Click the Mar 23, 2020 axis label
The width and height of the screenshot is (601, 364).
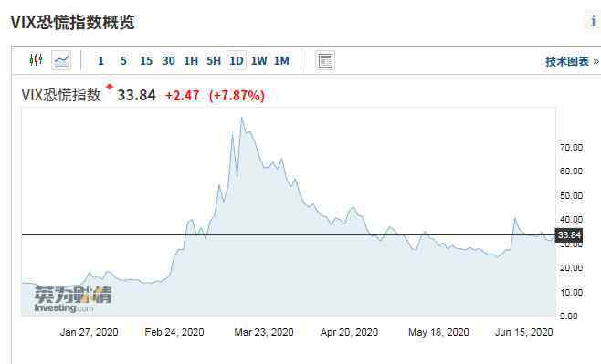[264, 332]
